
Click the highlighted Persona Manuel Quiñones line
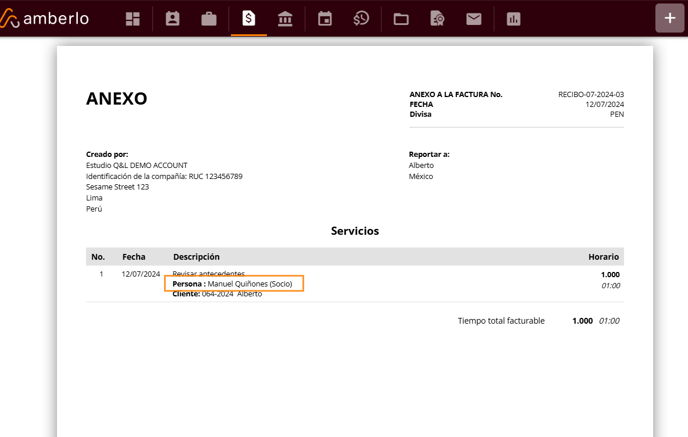point(233,284)
